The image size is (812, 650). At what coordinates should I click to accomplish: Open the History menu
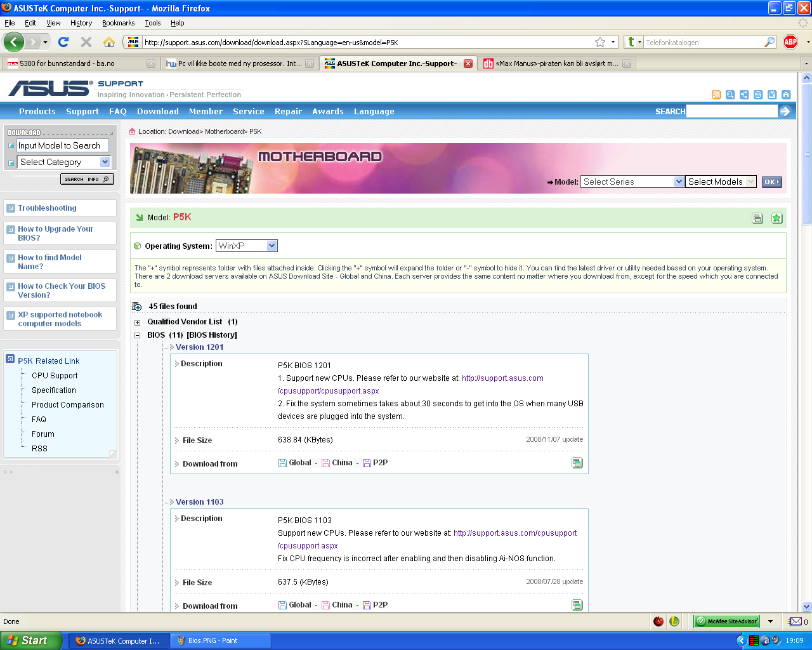point(81,23)
